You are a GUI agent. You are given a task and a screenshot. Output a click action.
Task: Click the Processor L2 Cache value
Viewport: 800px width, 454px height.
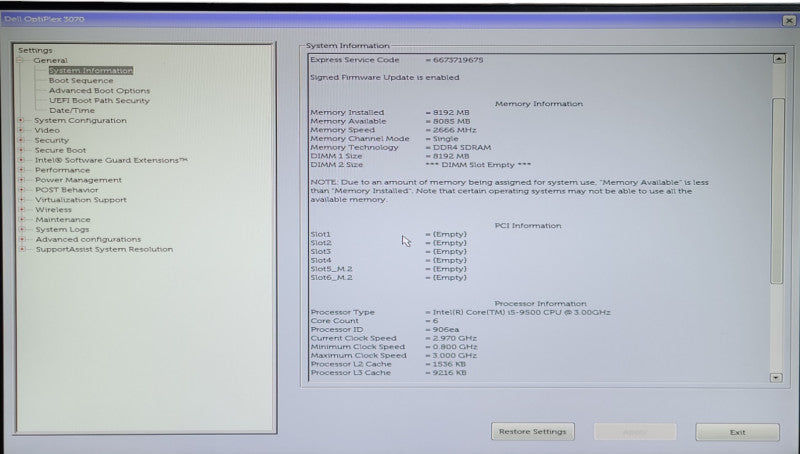point(449,364)
